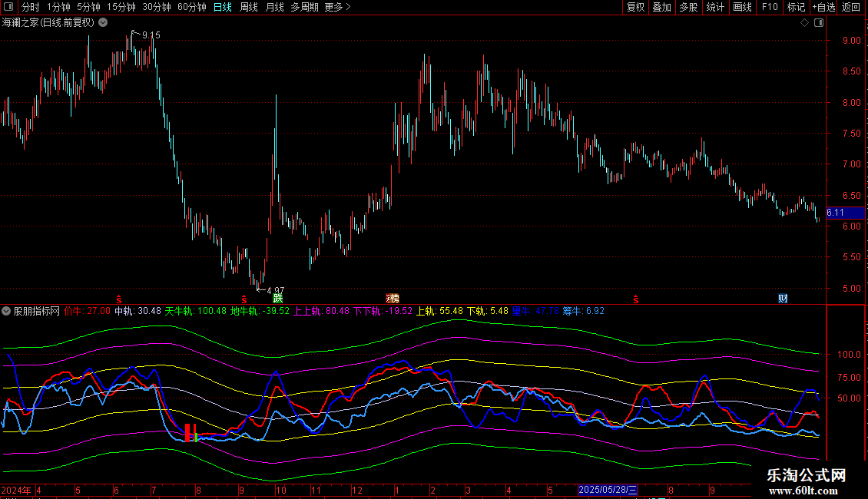Select the 60分钟 period tab
This screenshot has width=868, height=499.
click(191, 7)
